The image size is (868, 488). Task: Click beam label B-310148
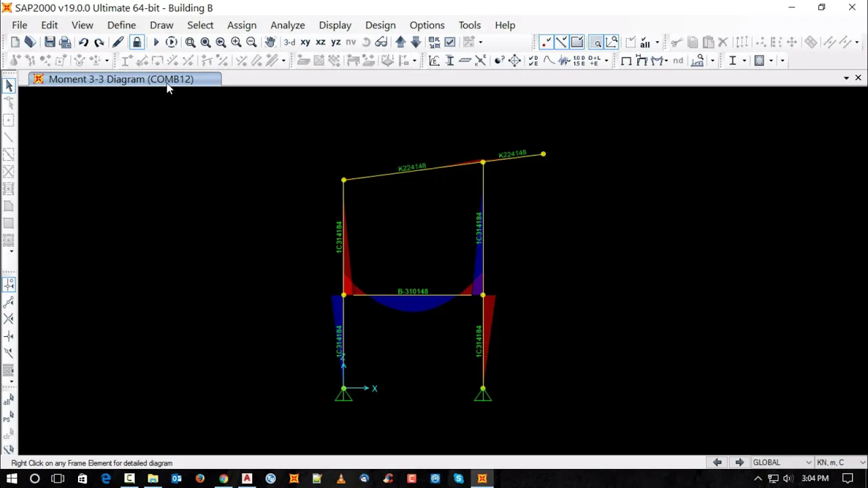(413, 291)
